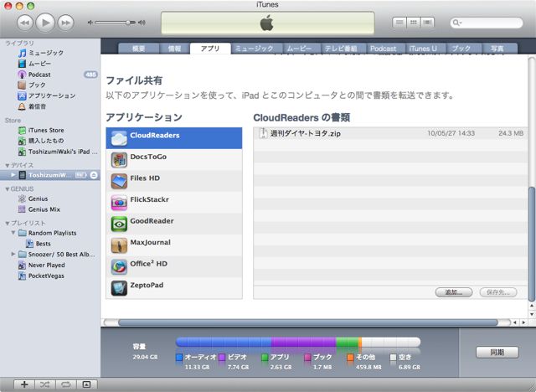The image size is (536, 392).
Task: Open the Movies library film icon
Action: tap(22, 64)
